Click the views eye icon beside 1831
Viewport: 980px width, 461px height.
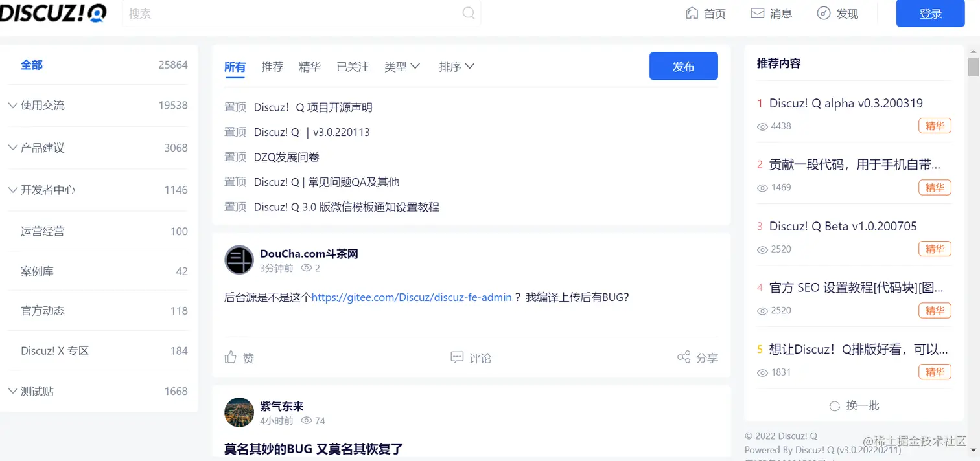762,372
